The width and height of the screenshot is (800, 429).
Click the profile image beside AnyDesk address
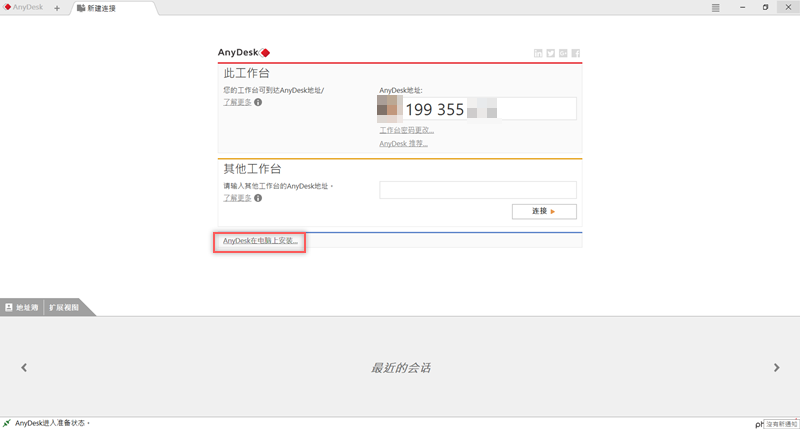coord(389,109)
